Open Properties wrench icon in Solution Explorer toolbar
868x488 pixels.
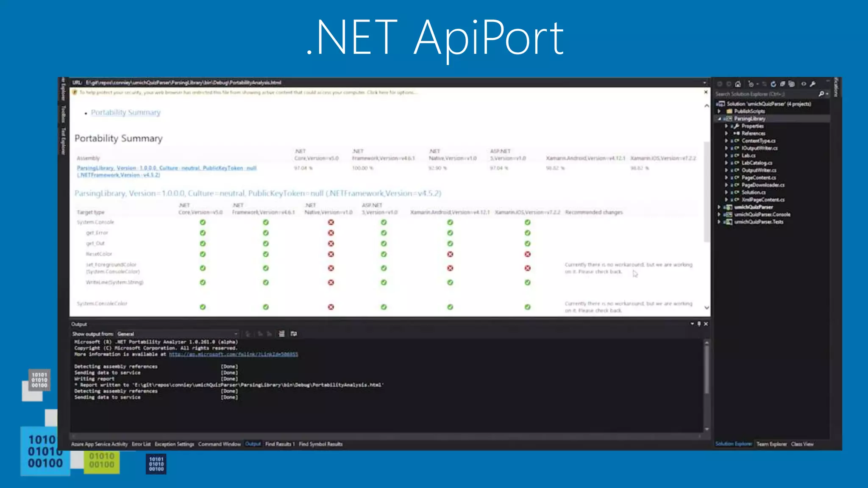pyautogui.click(x=812, y=84)
